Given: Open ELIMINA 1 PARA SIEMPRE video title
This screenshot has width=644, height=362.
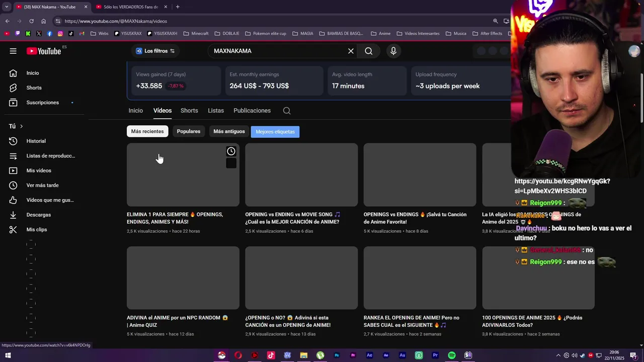Looking at the screenshot, I should click(175, 218).
